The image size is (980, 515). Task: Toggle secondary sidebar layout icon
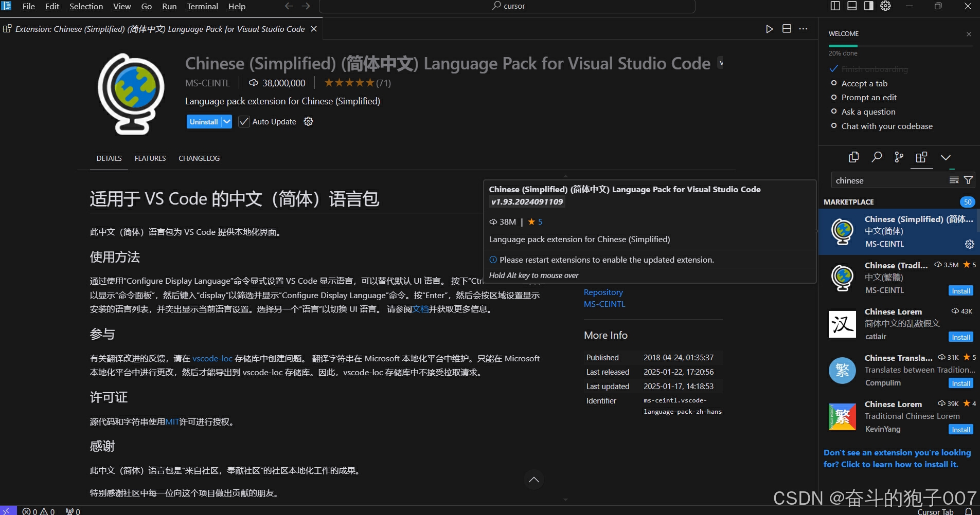click(x=868, y=6)
